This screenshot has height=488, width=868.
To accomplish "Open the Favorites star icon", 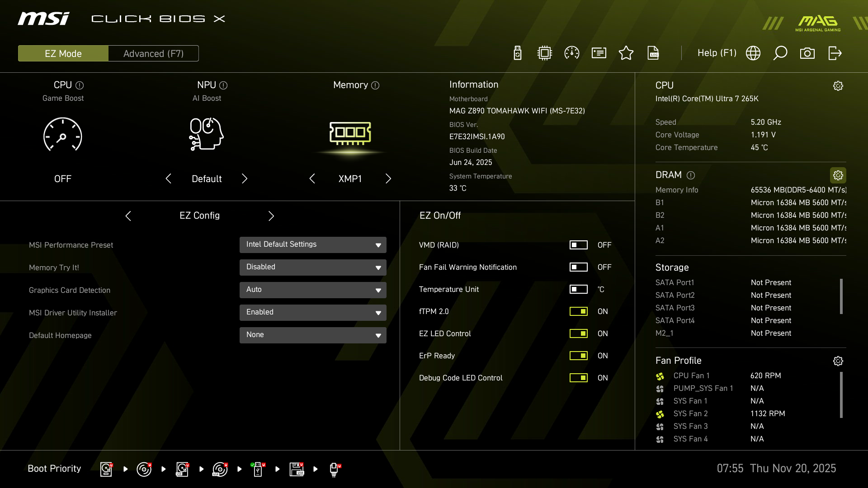I will (626, 53).
